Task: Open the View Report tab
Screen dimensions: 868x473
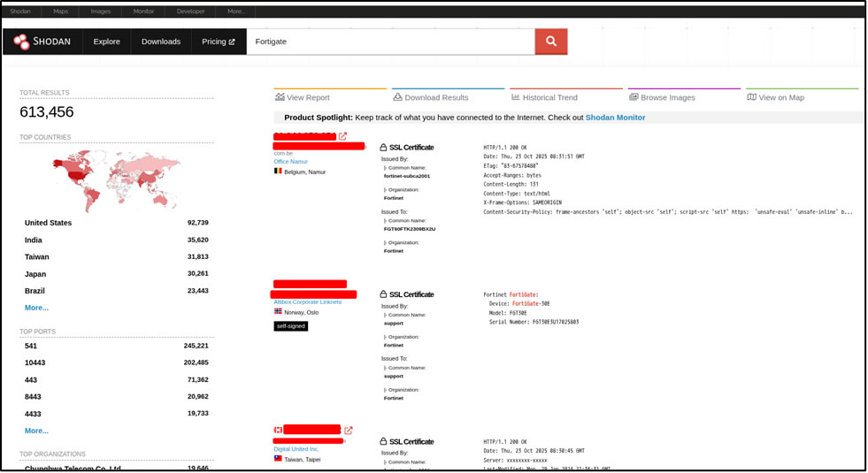Action: [x=330, y=97]
